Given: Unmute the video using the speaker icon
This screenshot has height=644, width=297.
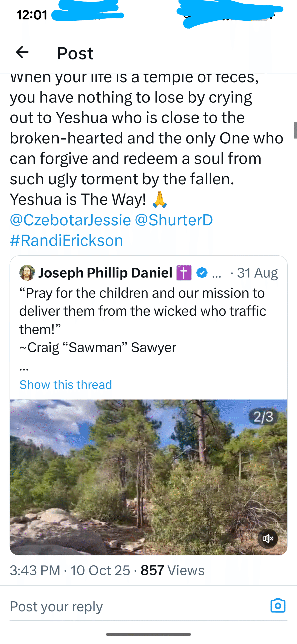Looking at the screenshot, I should [268, 538].
